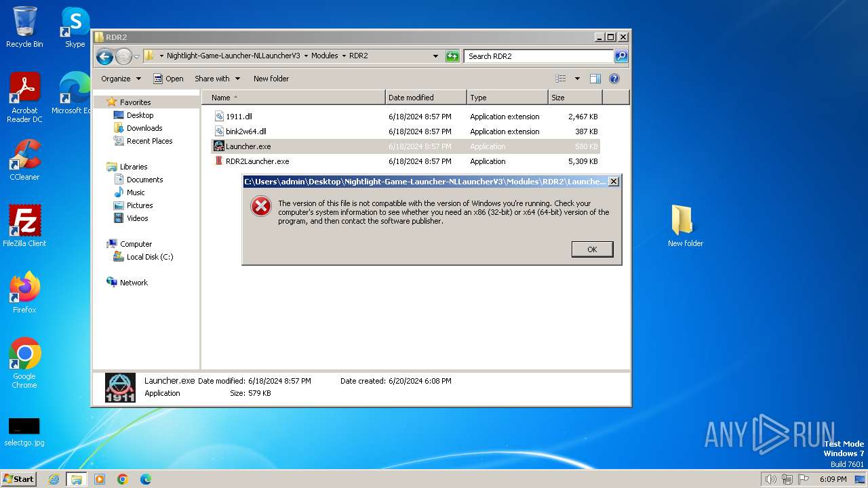Sort by the Size column header
The height and width of the screenshot is (488, 868).
[x=575, y=98]
